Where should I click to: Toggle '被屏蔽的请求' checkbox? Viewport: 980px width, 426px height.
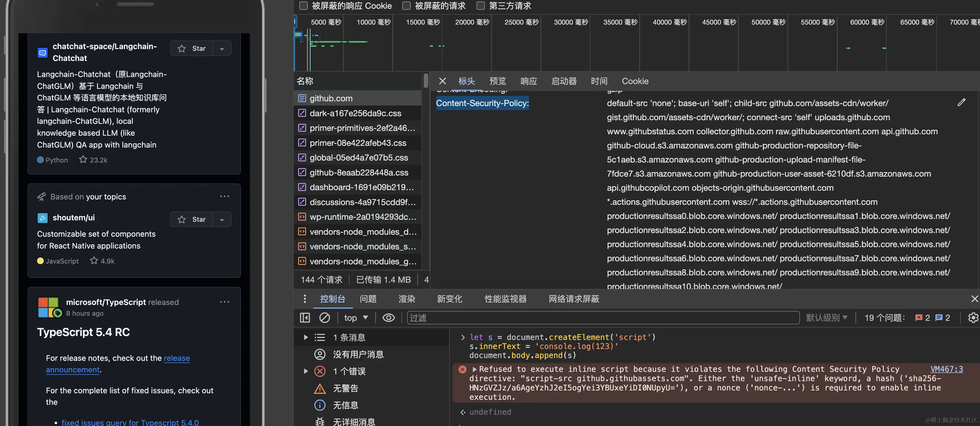406,6
